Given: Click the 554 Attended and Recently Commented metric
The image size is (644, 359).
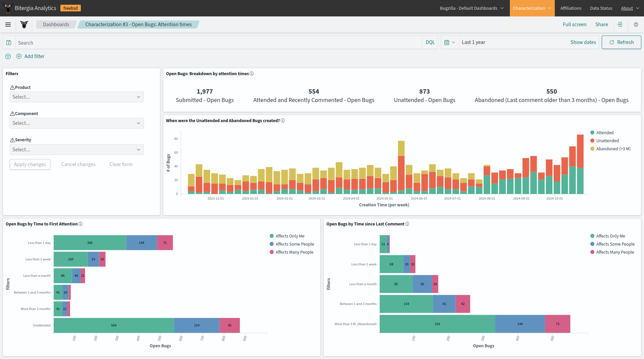Looking at the screenshot, I should tap(314, 96).
